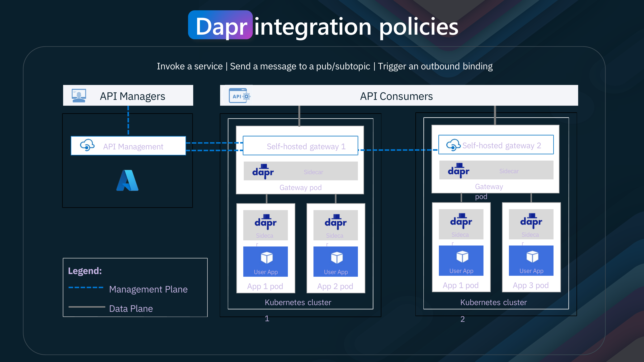Viewport: 644px width, 362px height.
Task: Click the Dapr highlighted title badge
Action: pos(220,25)
